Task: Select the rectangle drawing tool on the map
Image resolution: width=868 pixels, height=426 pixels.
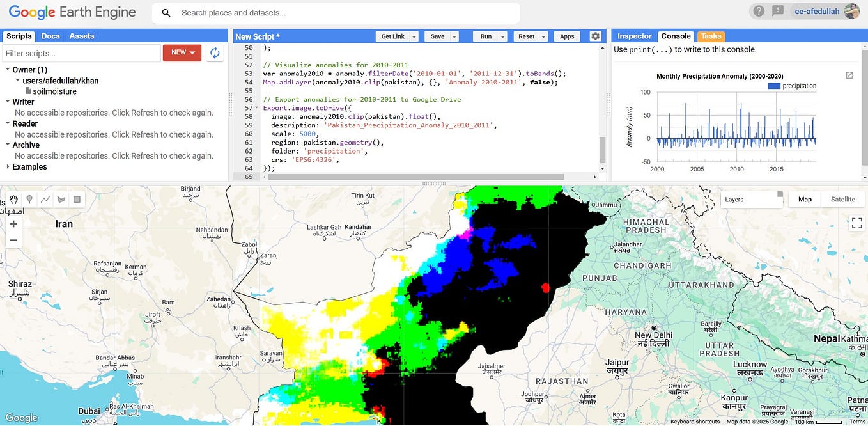Action: pyautogui.click(x=77, y=200)
